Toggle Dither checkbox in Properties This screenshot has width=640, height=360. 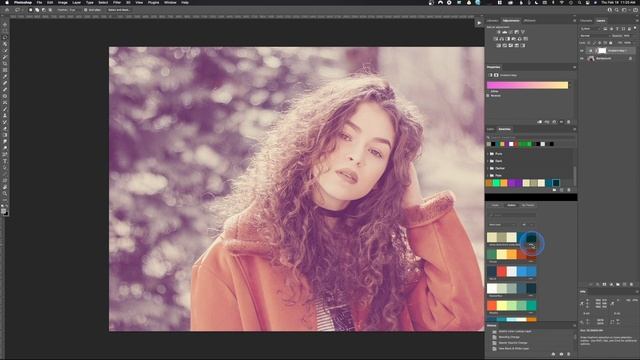pos(488,91)
